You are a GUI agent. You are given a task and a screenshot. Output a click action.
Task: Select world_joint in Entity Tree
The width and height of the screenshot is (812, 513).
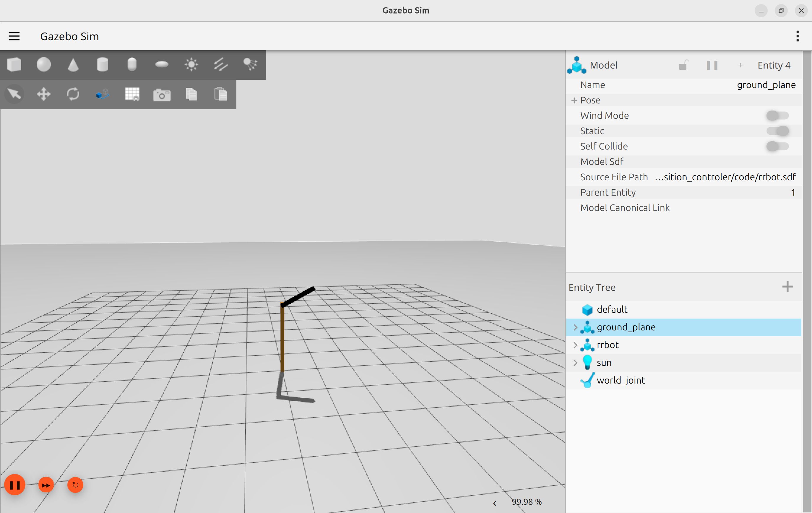pos(621,380)
